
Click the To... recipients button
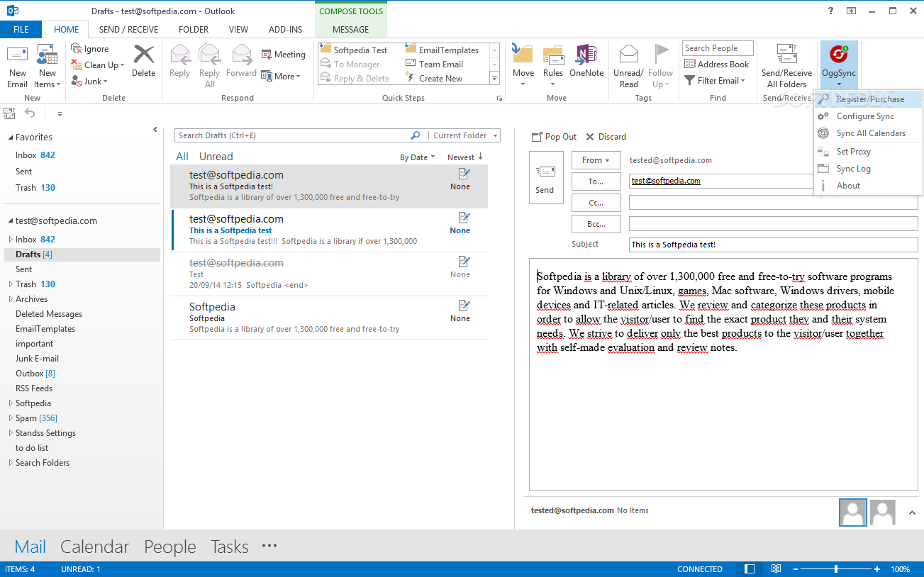[596, 181]
